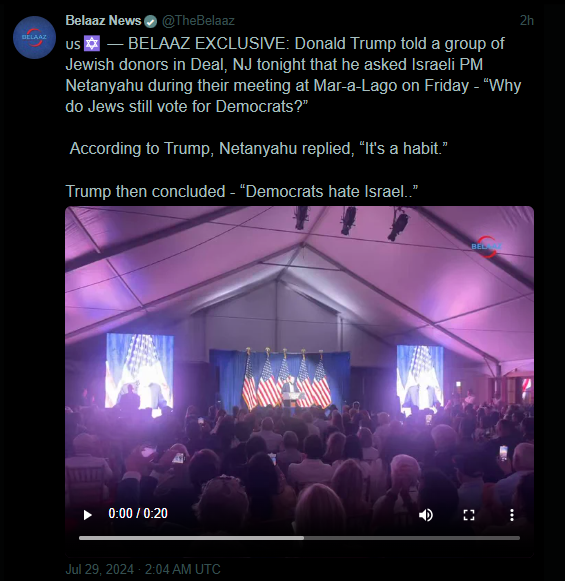The image size is (565, 581).
Task: Open the Jul 29, 2024 2:04 AM permalink
Action: pos(143,569)
